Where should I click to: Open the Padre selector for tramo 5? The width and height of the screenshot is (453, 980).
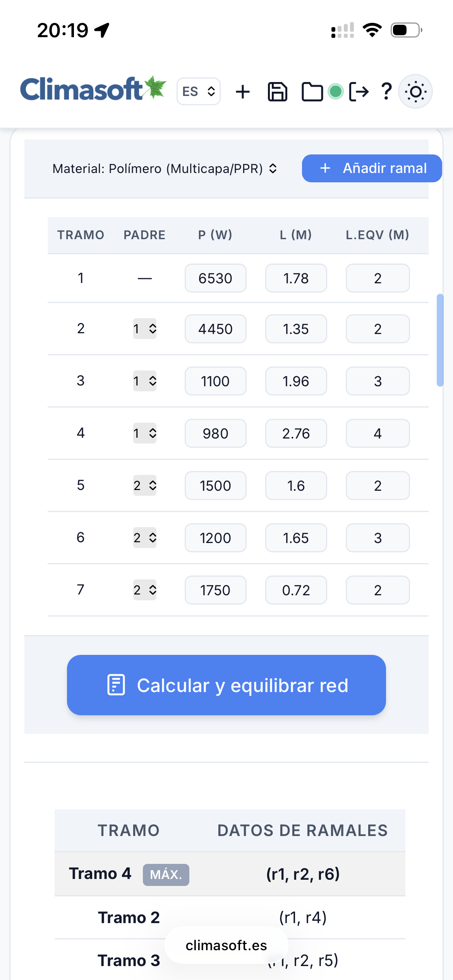point(145,486)
